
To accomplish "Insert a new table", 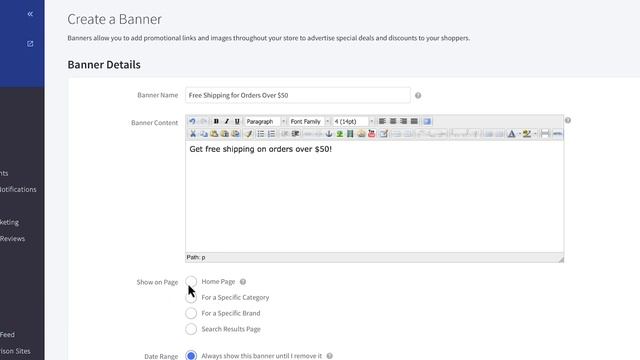I will pos(384,133).
